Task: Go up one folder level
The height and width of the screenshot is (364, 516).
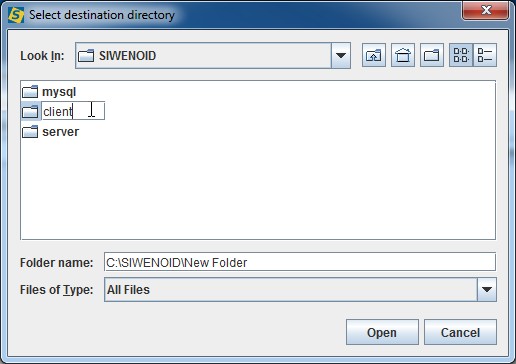Action: coord(374,55)
